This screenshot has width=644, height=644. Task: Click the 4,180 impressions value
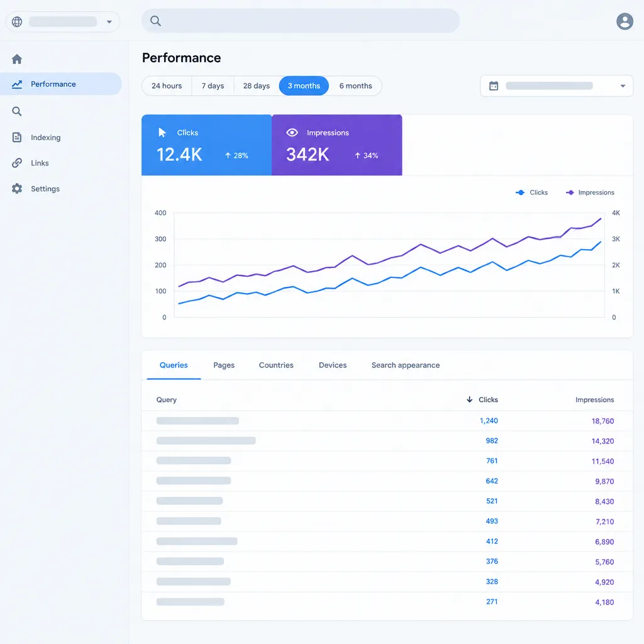[x=604, y=602]
